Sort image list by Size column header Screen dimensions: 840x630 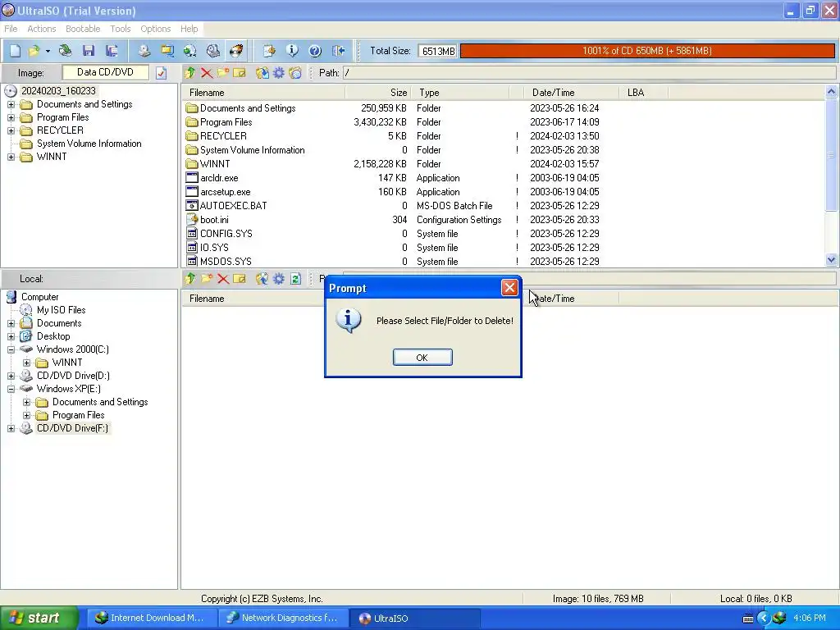378,93
